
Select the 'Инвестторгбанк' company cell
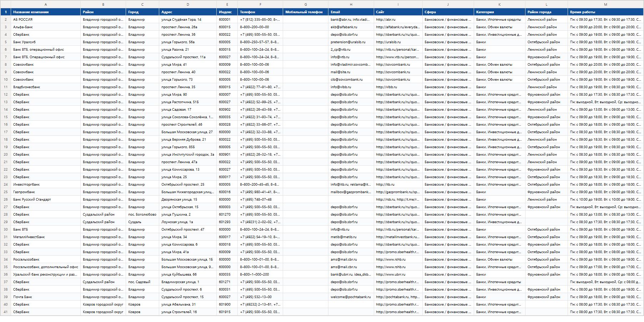click(46, 185)
